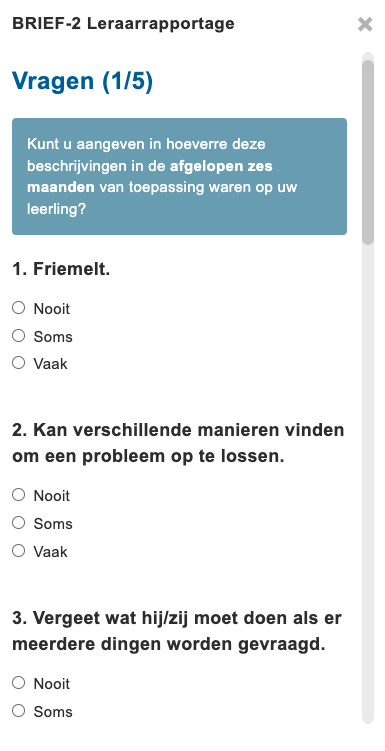
Task: Click the blue instruction box
Action: pos(180,176)
